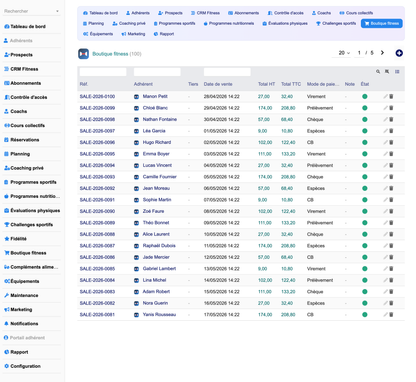Open member Camille Fournier
The height and width of the screenshot is (382, 416).
160,177
